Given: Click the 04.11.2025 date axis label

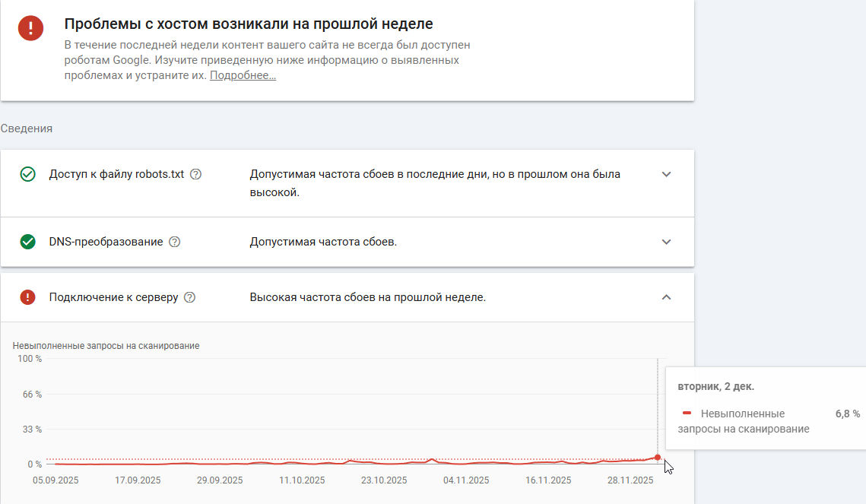Looking at the screenshot, I should [466, 480].
